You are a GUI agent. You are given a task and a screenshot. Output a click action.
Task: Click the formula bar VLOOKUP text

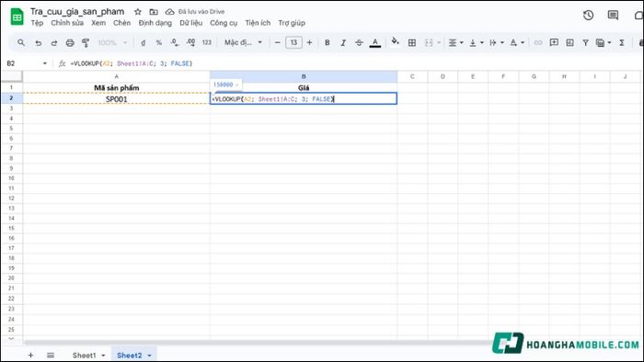pyautogui.click(x=131, y=63)
